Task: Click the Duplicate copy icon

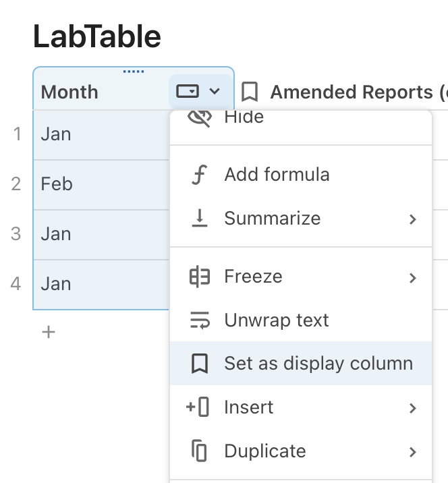Action: tap(199, 451)
